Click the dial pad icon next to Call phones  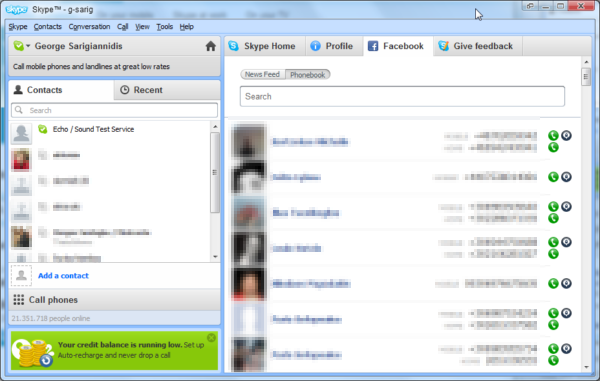click(18, 300)
